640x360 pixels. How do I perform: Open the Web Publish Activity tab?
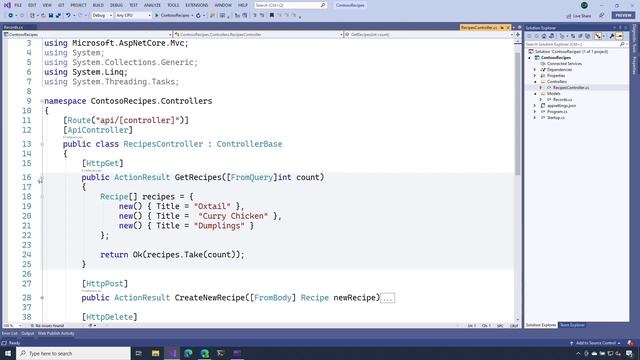56,333
